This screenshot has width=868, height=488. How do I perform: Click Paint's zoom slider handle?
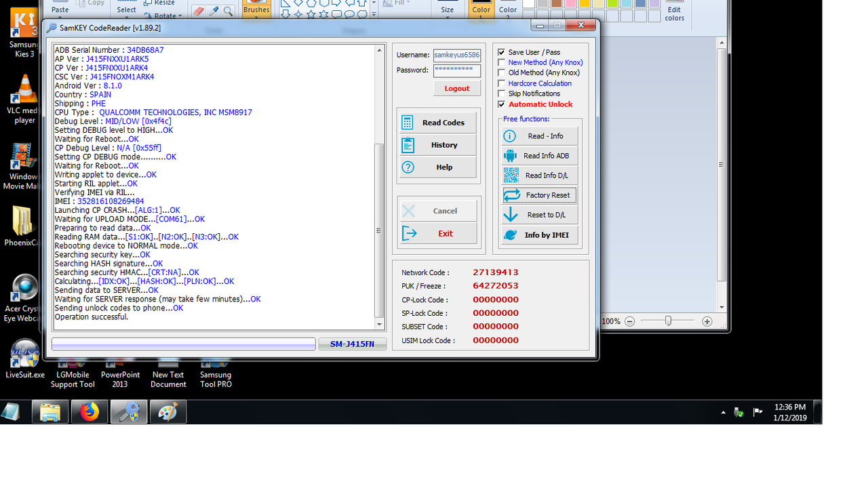click(668, 321)
